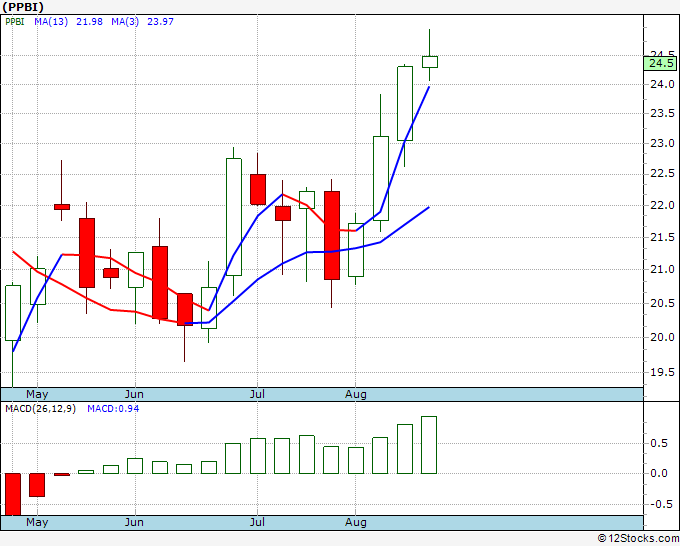Click Aug on the price chart axis

point(356,395)
